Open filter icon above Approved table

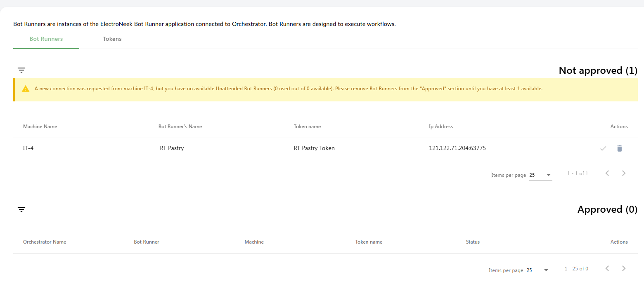click(x=21, y=209)
